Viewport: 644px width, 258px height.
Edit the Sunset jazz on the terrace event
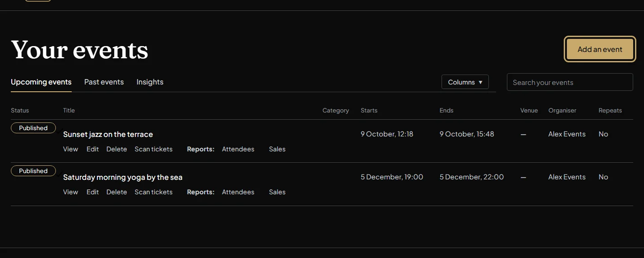click(x=92, y=149)
